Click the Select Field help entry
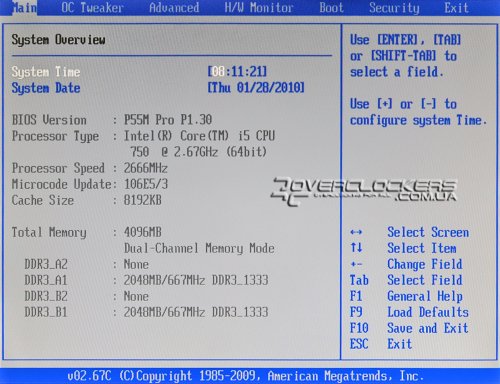 click(425, 280)
